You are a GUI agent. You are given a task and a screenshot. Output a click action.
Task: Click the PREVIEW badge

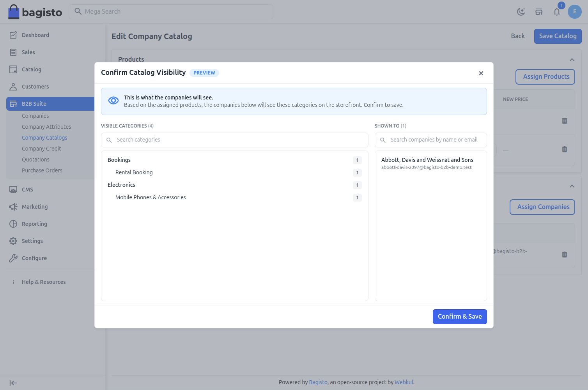pyautogui.click(x=204, y=73)
